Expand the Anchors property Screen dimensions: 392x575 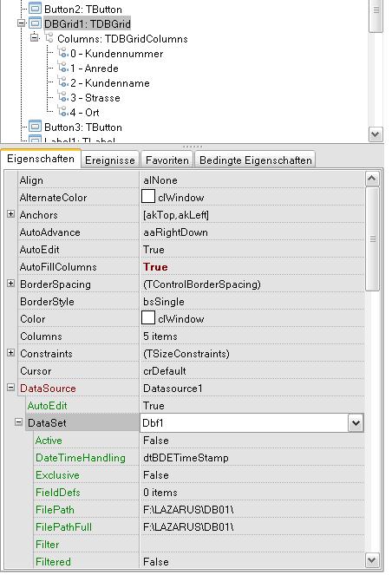pyautogui.click(x=11, y=214)
